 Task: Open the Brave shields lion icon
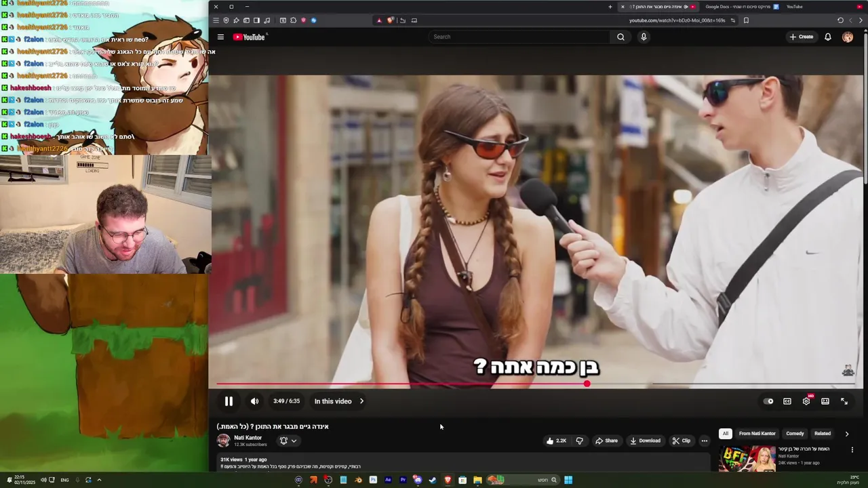tap(390, 20)
